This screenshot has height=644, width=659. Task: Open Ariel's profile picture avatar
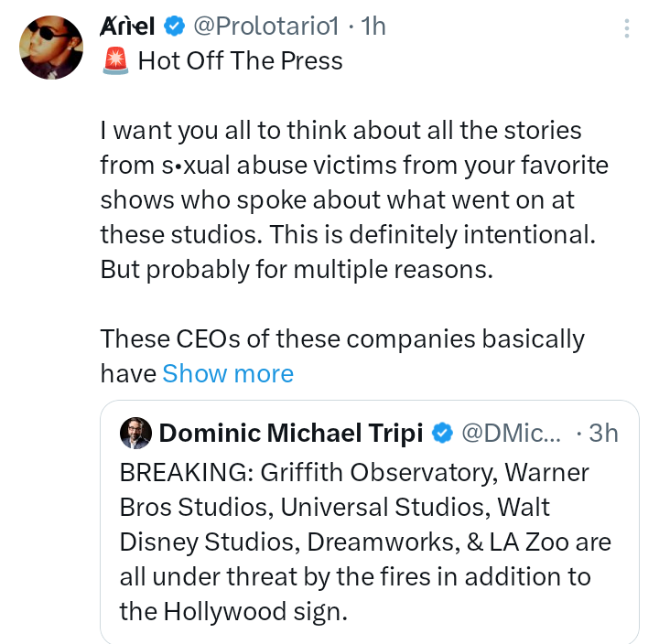pos(52,47)
